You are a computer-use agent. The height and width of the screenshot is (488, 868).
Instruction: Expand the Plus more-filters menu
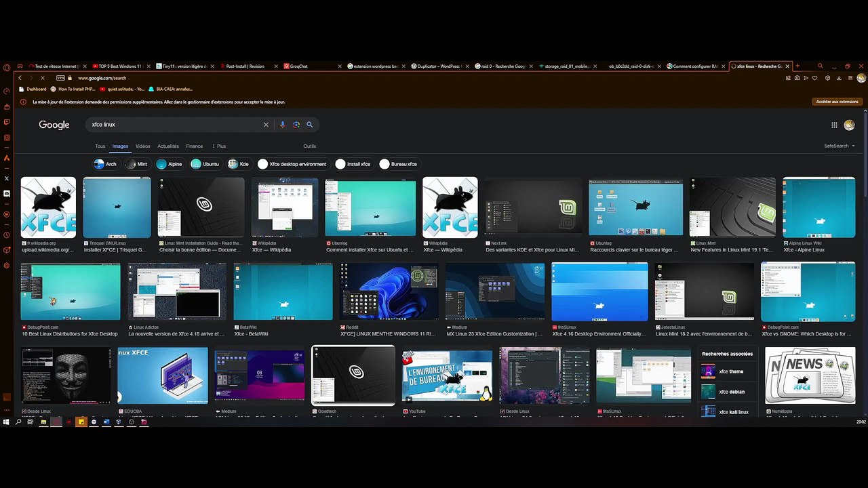(x=218, y=146)
